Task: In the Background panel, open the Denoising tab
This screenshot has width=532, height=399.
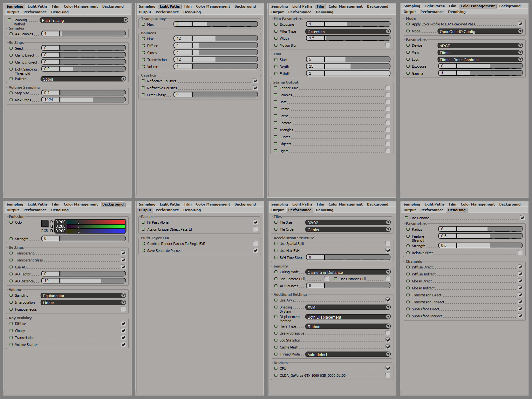Action: tap(60, 210)
